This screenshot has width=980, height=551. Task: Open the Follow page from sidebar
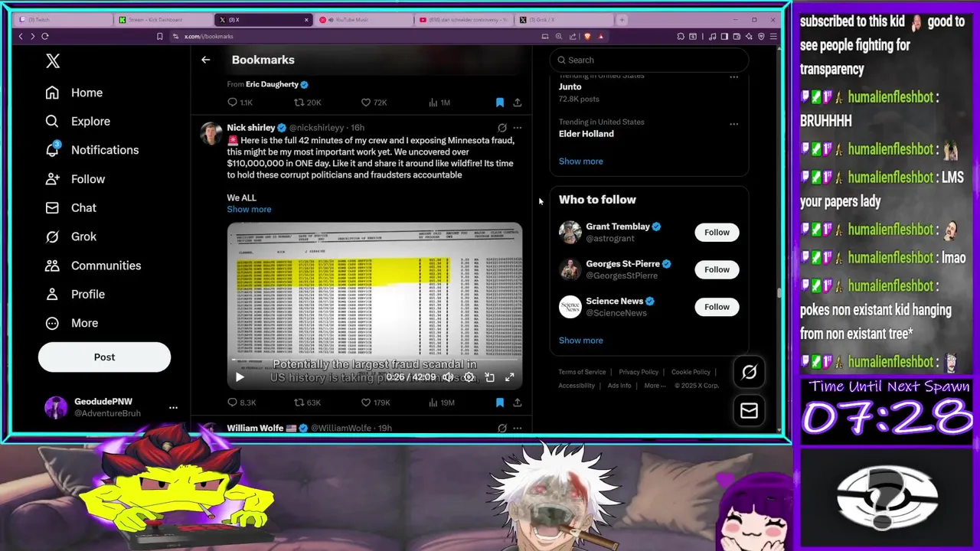pos(75,179)
